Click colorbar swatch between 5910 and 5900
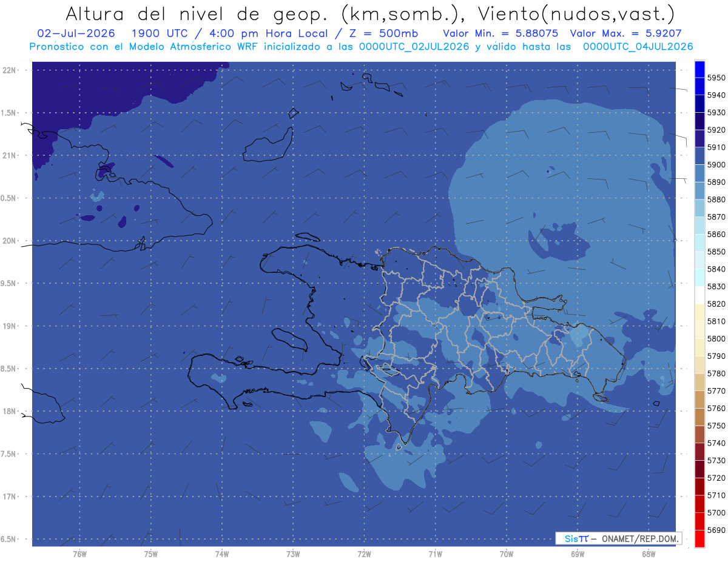Screen dimensions: 728x562 click(699, 156)
